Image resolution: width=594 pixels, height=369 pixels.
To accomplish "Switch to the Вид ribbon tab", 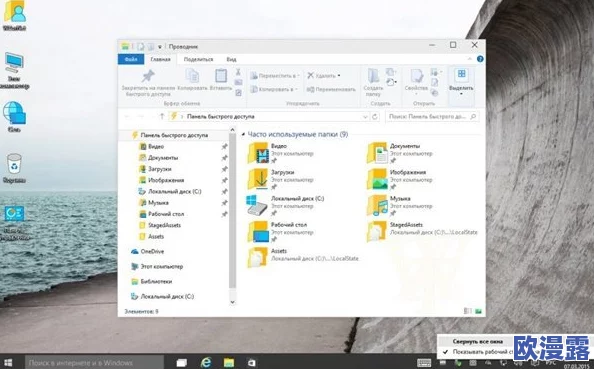I will pyautogui.click(x=231, y=59).
